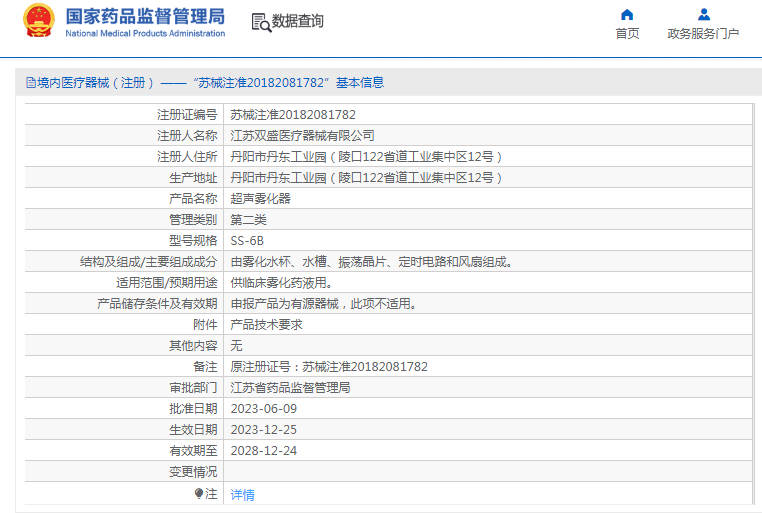Click the 国家药品监督管理局 site title text
This screenshot has height=513, width=762.
point(145,17)
